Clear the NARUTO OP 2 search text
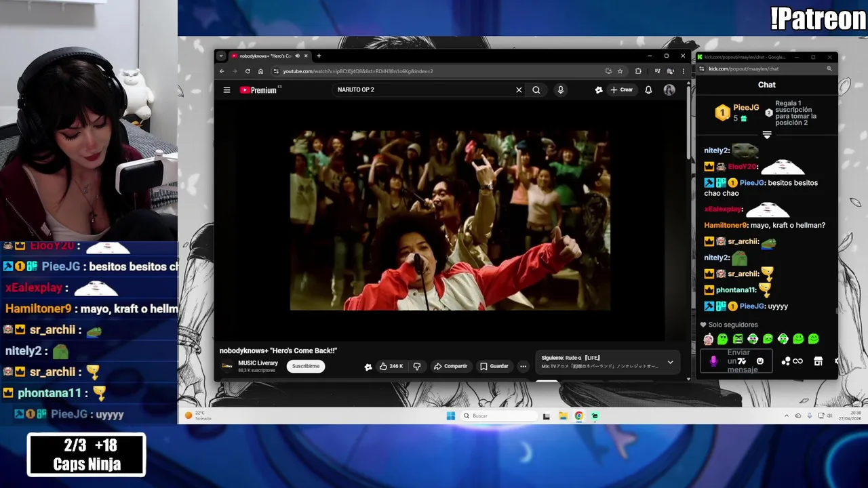This screenshot has width=868, height=488. (x=519, y=89)
